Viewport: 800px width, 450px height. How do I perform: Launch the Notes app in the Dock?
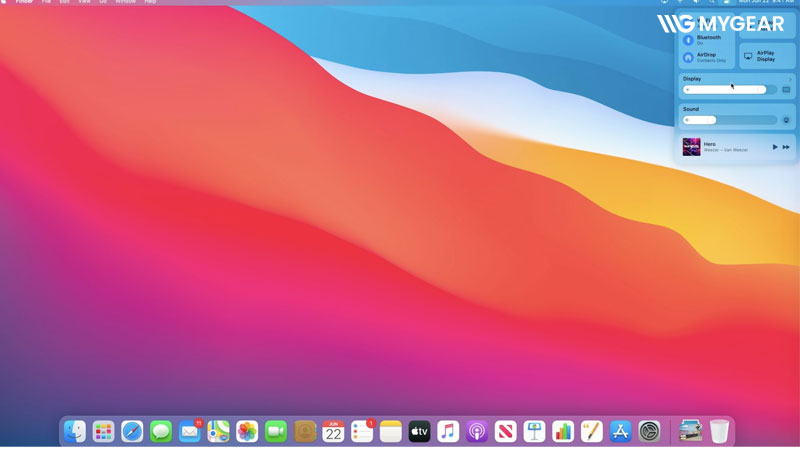(x=391, y=432)
